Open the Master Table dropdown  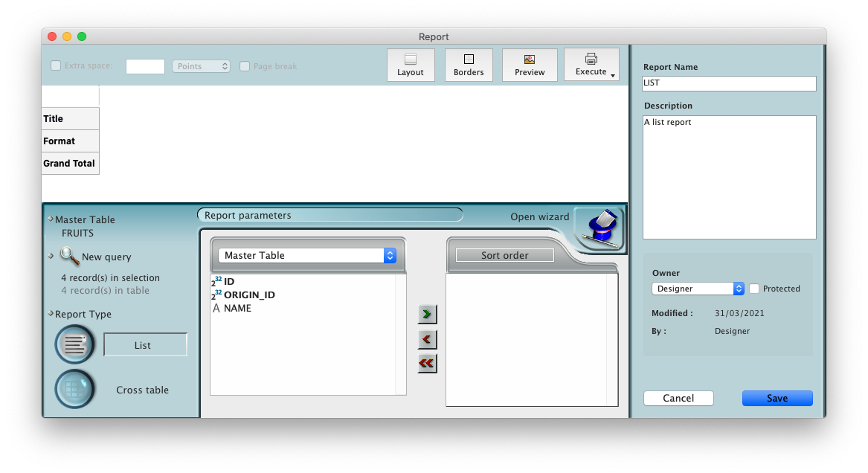coord(307,255)
